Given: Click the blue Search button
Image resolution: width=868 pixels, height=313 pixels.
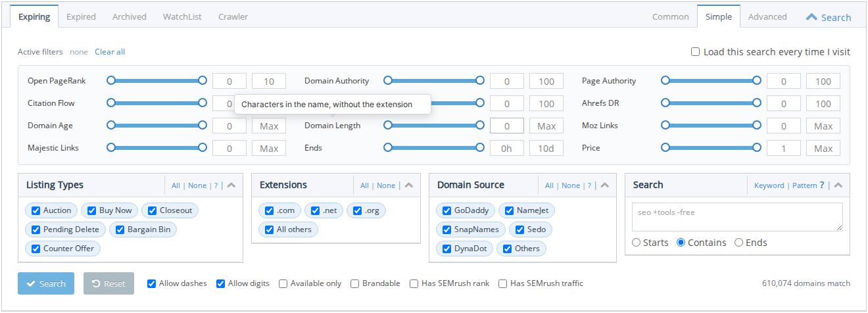Looking at the screenshot, I should pos(46,283).
